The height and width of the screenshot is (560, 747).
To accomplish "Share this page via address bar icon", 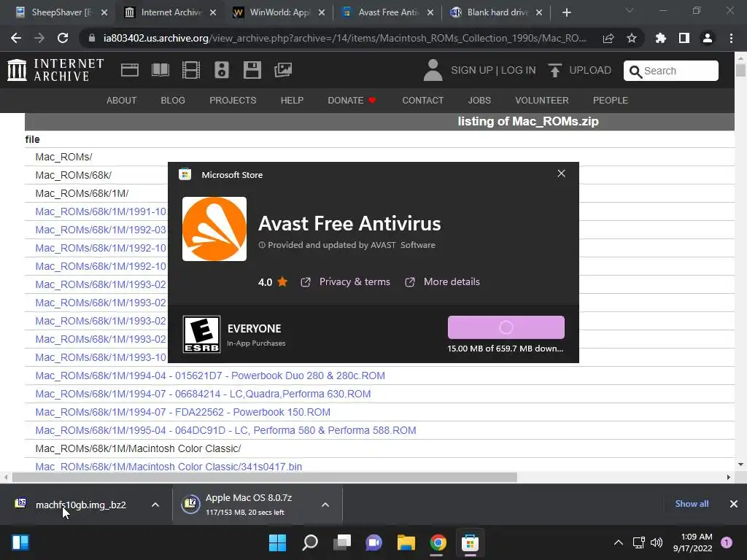I will pyautogui.click(x=608, y=38).
